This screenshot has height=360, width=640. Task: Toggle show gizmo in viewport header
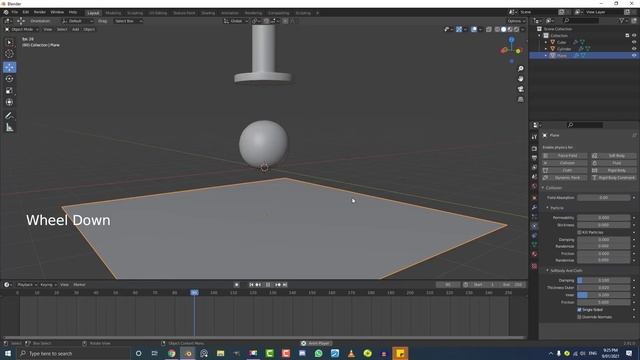tap(459, 29)
